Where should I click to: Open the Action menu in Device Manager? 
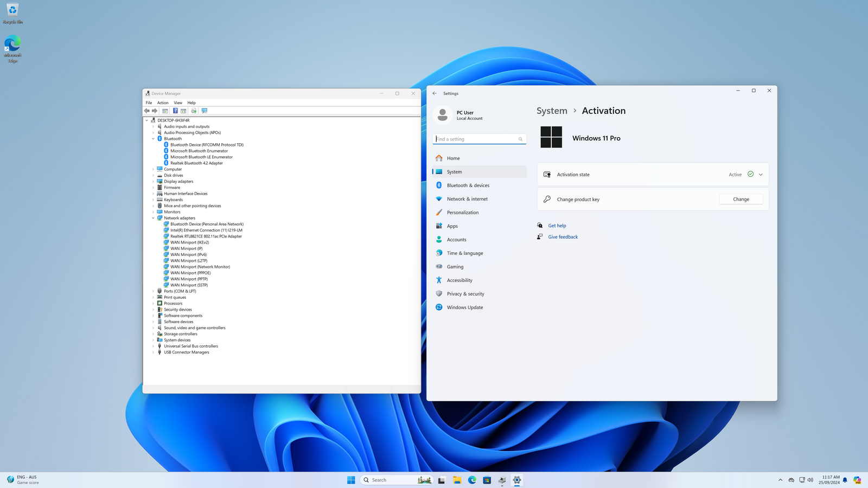point(163,102)
